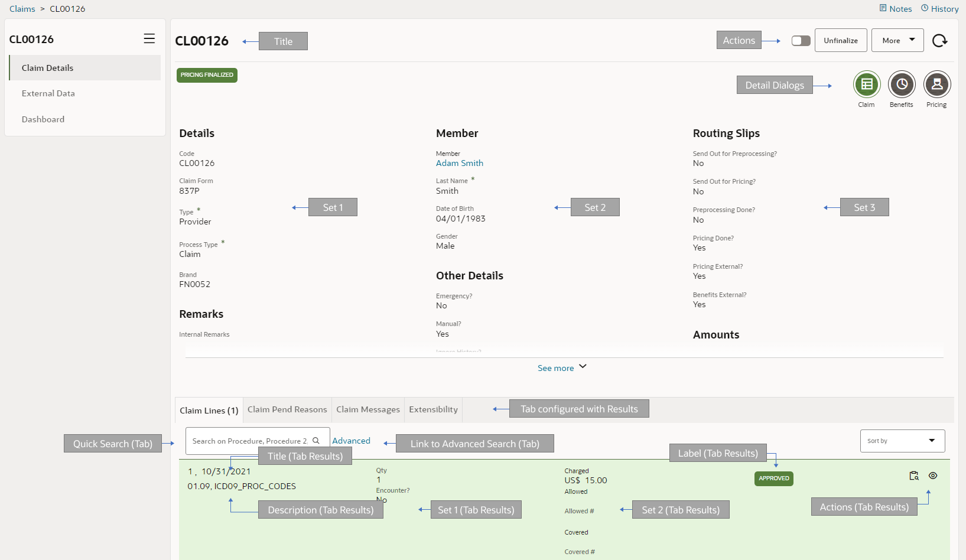The height and width of the screenshot is (560, 966).
Task: Click the view clipboard search icon on claim line
Action: [x=913, y=476]
